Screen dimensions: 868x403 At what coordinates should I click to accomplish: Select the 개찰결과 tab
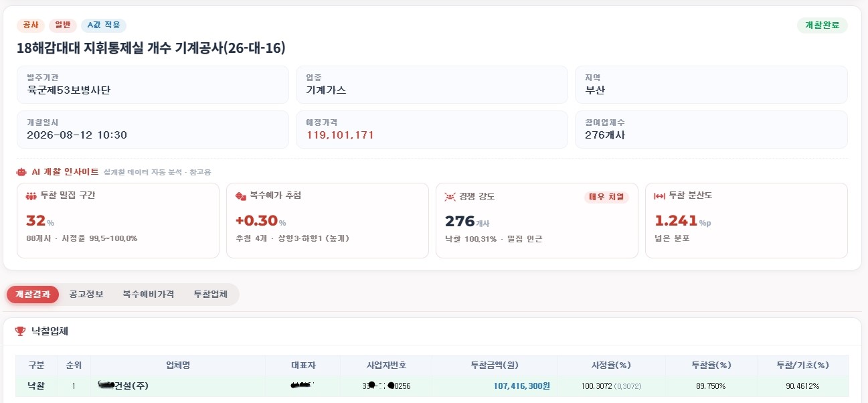33,295
